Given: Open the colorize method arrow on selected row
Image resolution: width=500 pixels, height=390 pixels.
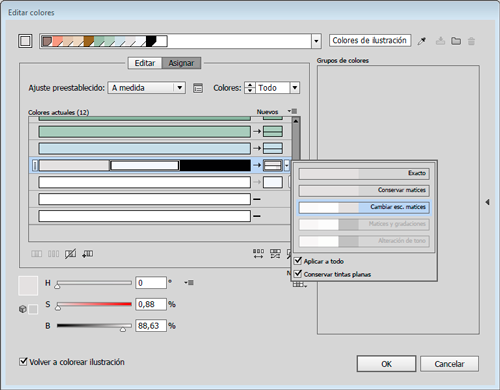Looking at the screenshot, I should pyautogui.click(x=287, y=165).
